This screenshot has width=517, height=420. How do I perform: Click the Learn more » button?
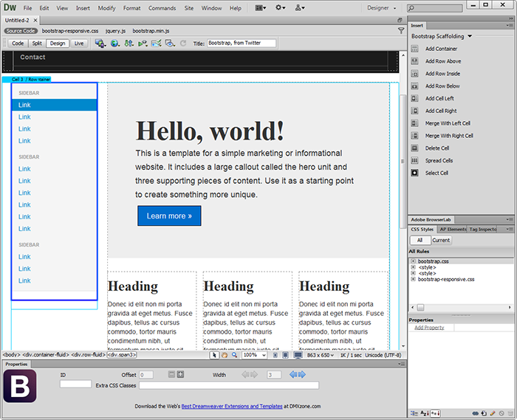click(169, 216)
